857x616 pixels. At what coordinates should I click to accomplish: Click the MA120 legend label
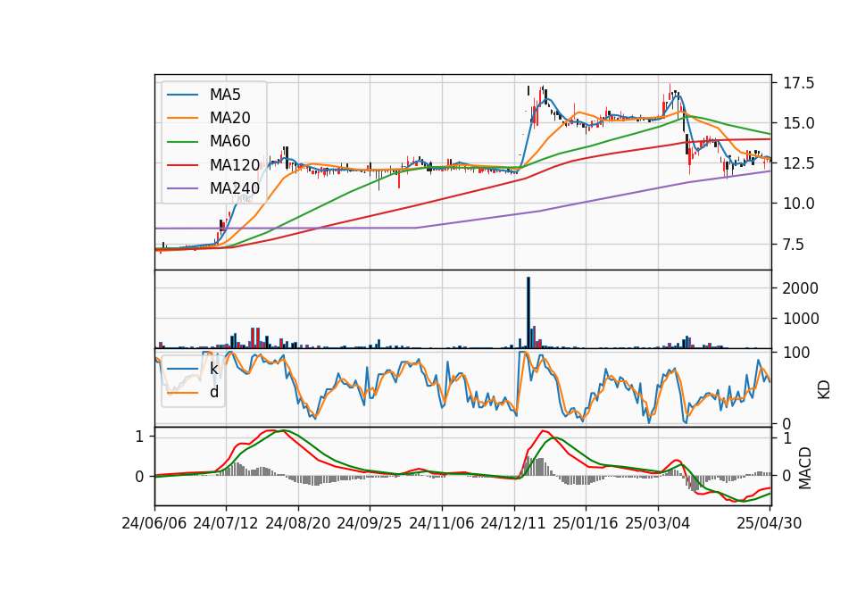pos(235,164)
